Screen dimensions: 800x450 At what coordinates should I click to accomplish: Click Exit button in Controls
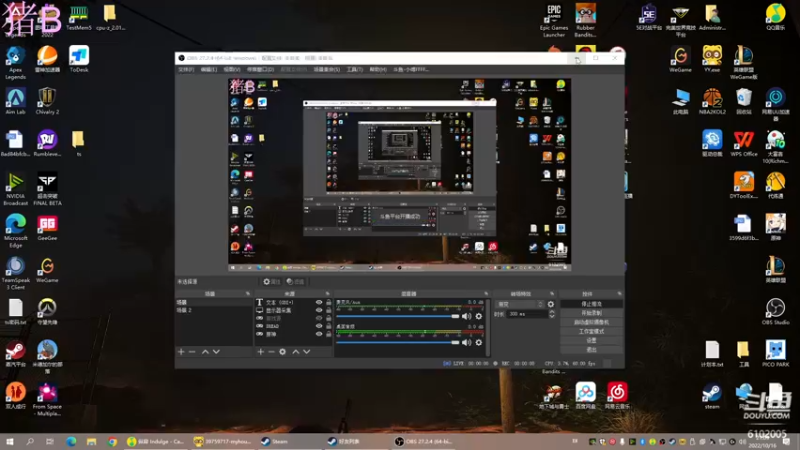click(x=591, y=349)
